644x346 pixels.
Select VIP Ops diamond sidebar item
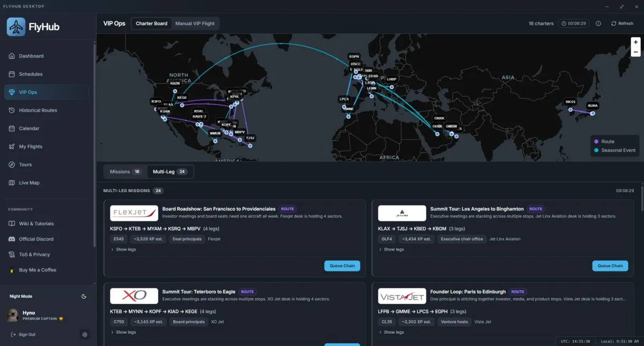click(48, 92)
